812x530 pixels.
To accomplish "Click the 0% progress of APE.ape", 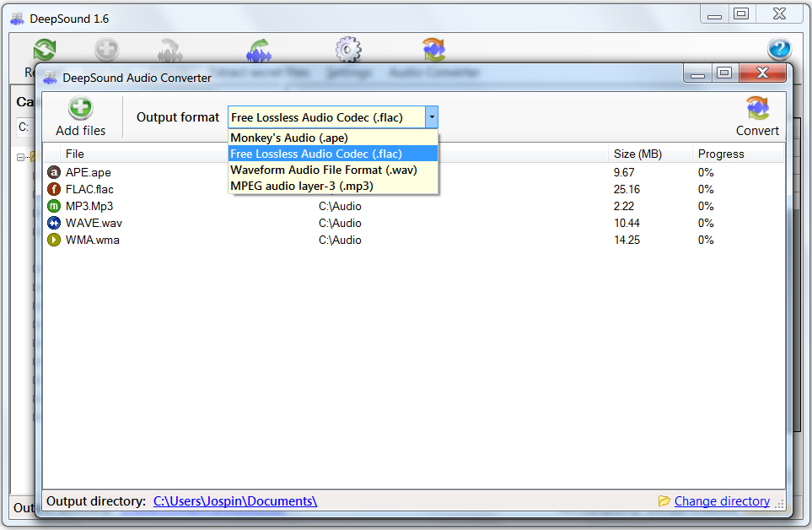I will pos(705,172).
